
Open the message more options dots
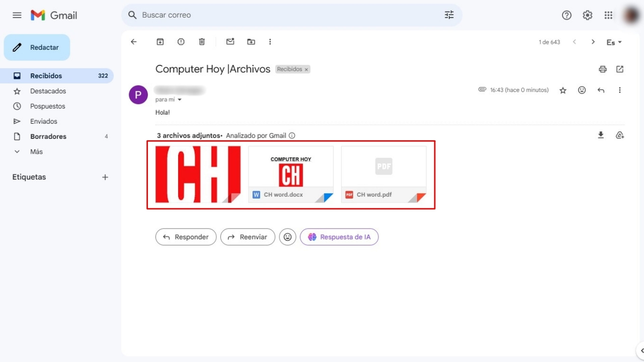click(x=620, y=90)
